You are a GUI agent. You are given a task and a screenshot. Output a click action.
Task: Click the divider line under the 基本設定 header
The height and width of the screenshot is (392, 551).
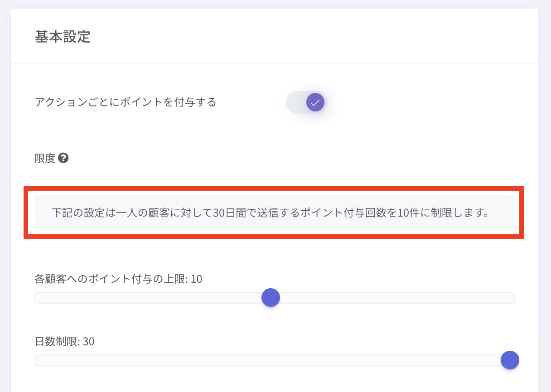pos(274,63)
